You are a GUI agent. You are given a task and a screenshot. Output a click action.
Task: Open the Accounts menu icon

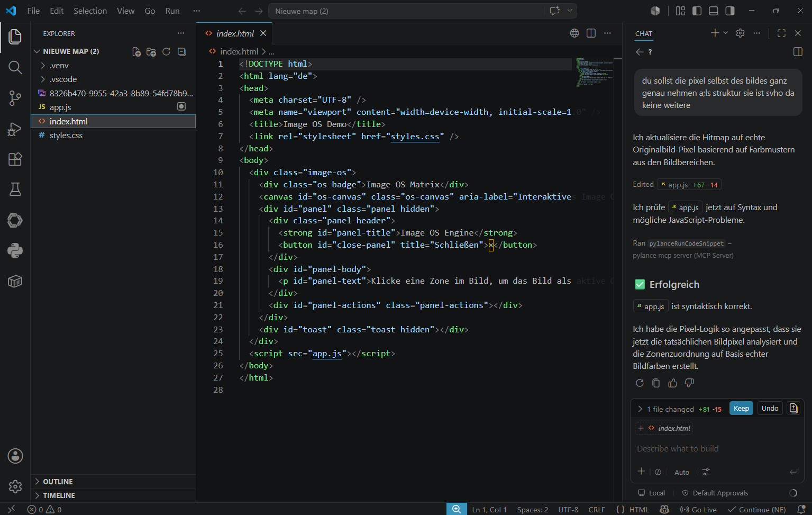[x=15, y=456]
